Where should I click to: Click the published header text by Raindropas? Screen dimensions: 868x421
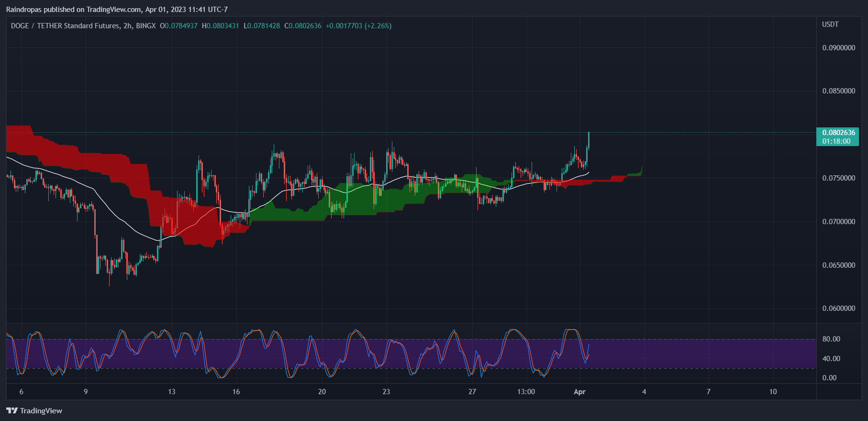[x=117, y=10]
